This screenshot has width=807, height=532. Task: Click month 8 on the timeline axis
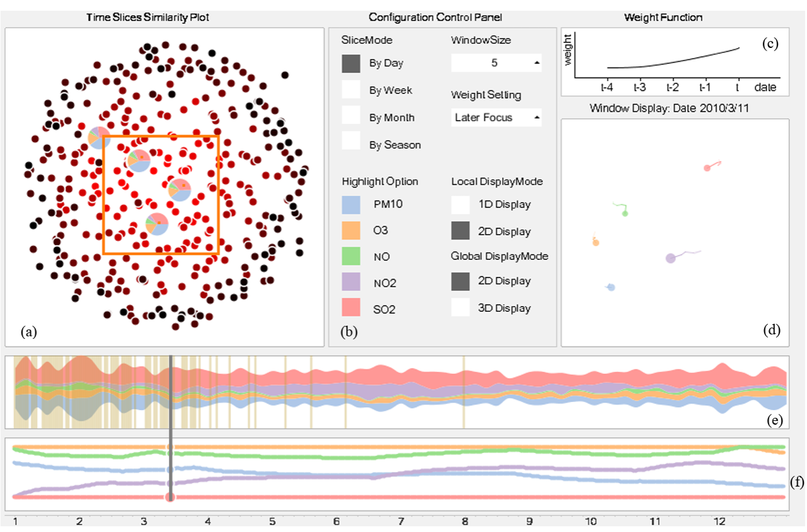point(465,523)
